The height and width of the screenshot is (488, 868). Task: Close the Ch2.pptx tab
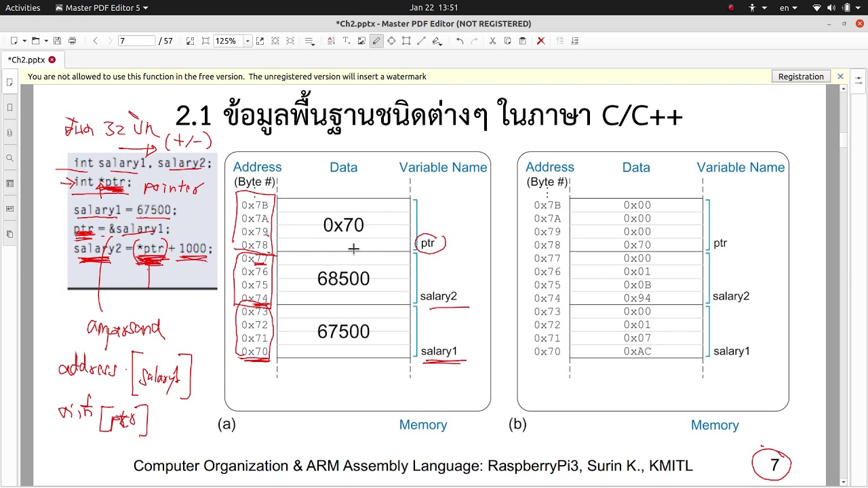[x=52, y=60]
